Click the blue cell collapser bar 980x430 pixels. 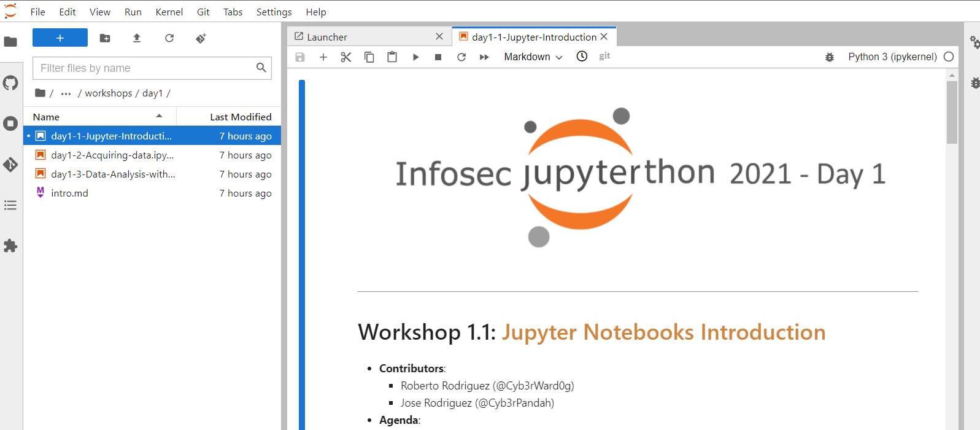[x=302, y=255]
